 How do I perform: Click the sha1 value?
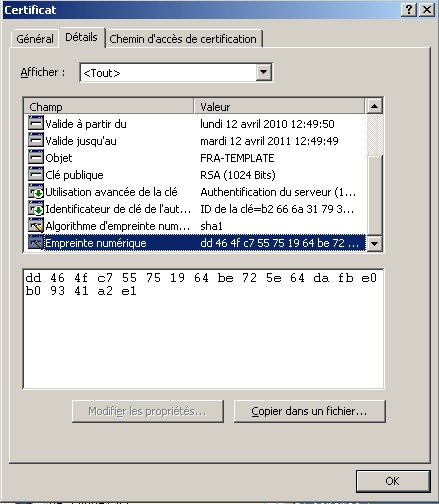tap(211, 226)
